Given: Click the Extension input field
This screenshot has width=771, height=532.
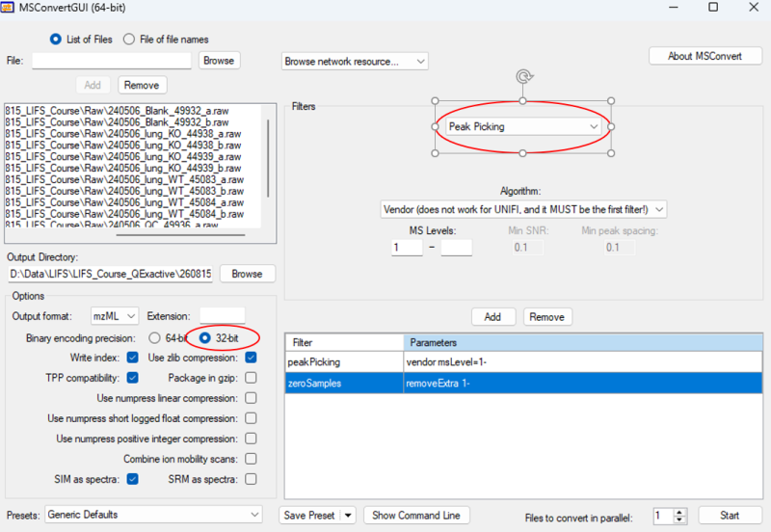Looking at the screenshot, I should (223, 316).
